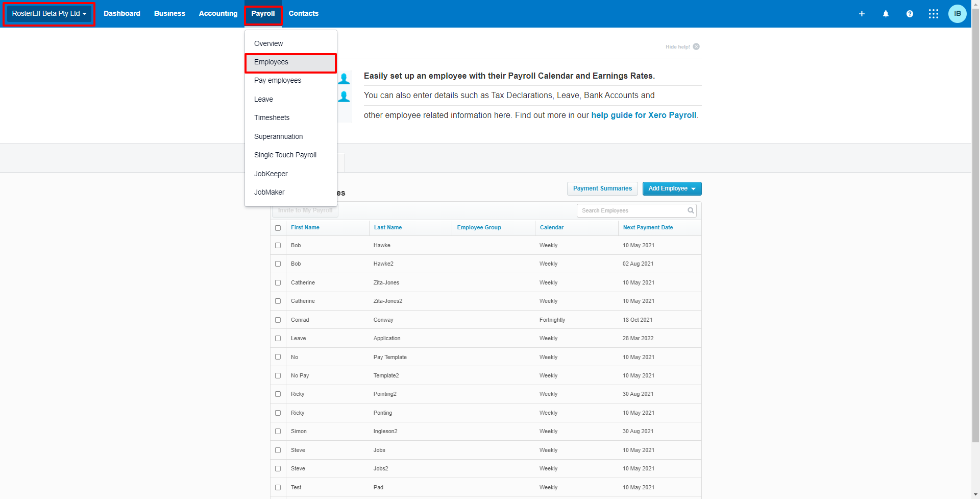Tick the checkbox for Conrad Conway
Screen dimensions: 980x499
278,320
